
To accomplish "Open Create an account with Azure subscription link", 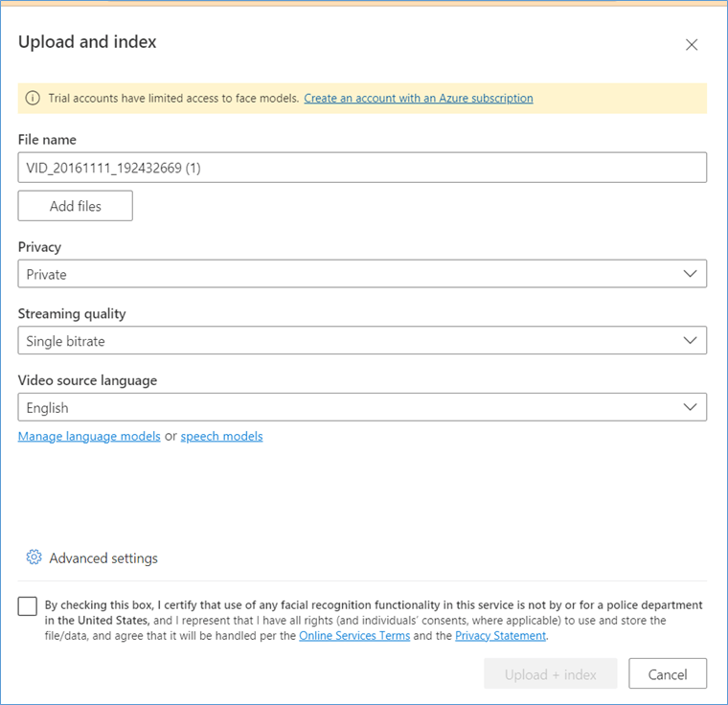I will [419, 99].
